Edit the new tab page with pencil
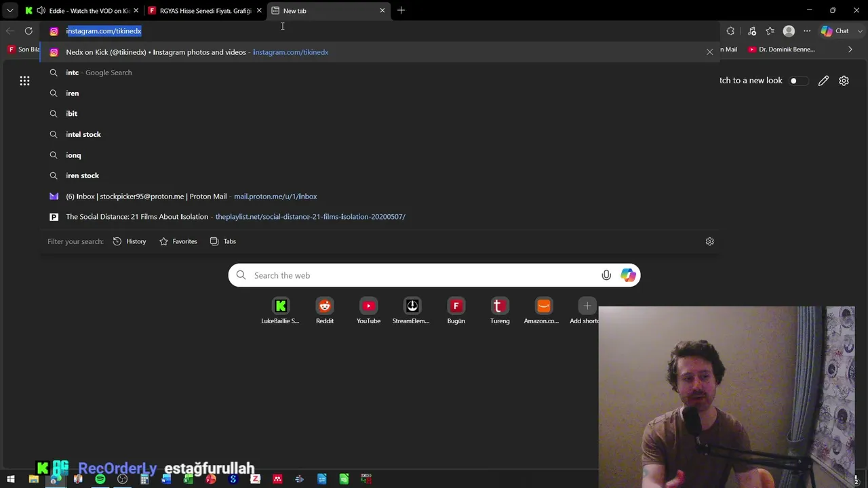 [x=823, y=81]
